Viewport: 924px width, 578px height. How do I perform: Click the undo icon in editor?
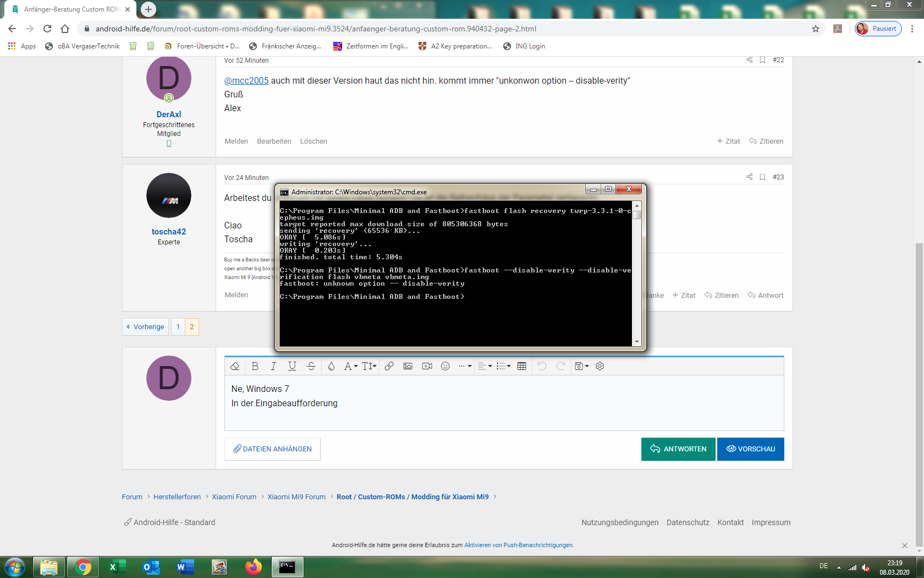[542, 366]
